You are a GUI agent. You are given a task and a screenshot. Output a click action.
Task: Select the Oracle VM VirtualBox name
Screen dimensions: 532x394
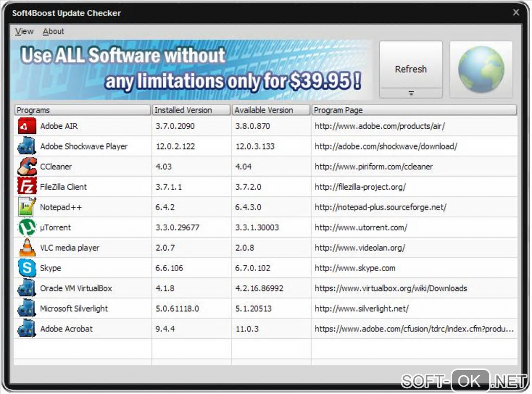click(76, 288)
